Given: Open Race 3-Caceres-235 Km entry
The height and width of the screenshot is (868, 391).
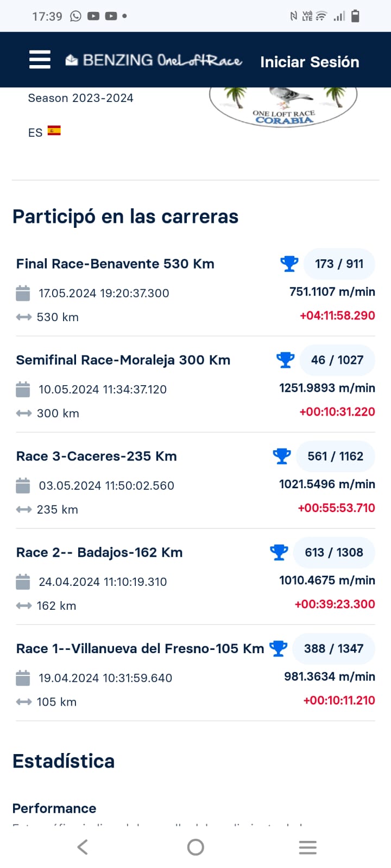Looking at the screenshot, I should (x=97, y=456).
